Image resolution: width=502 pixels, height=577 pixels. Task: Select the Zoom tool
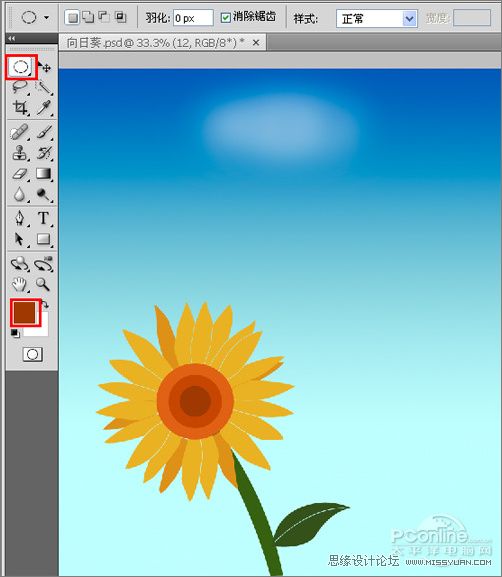pyautogui.click(x=43, y=284)
